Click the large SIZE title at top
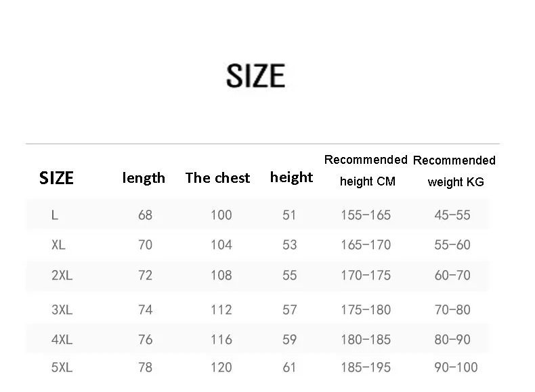Image resolution: width=535 pixels, height=392 pixels. [255, 76]
